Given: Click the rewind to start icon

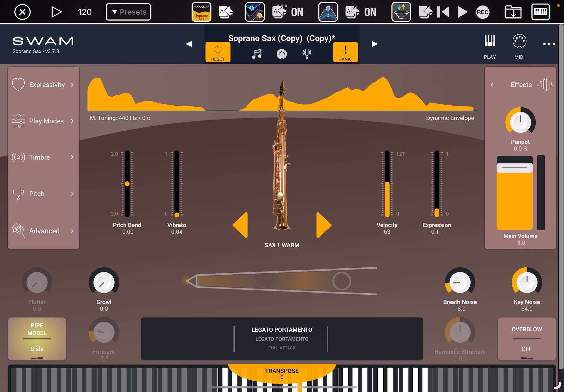Looking at the screenshot, I should point(443,12).
